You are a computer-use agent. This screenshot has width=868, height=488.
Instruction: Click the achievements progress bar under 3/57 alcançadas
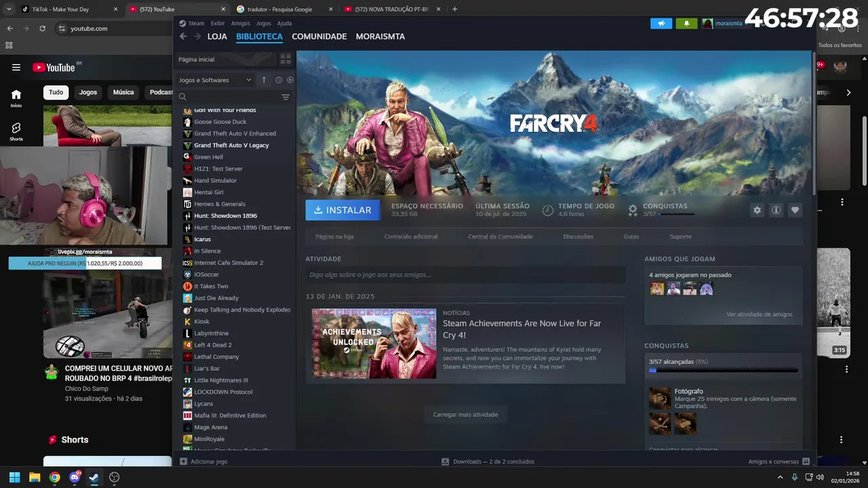(723, 371)
